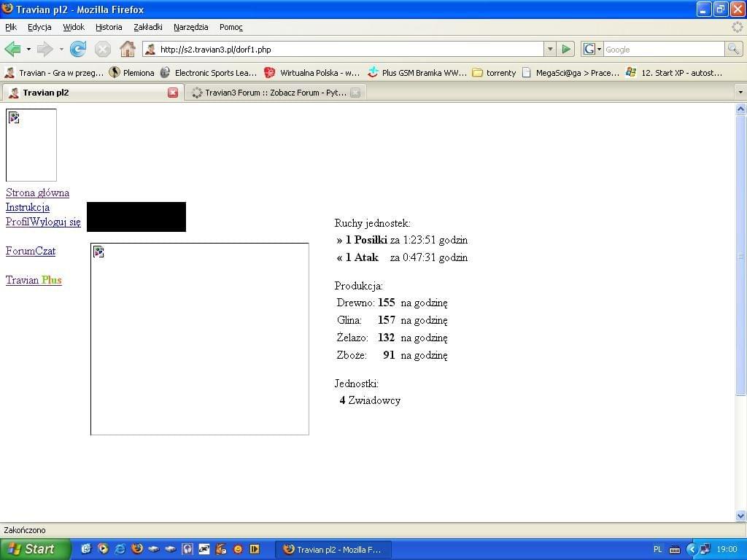Screen dimensions: 747x560
Task: Click the broken village map image placeholder
Action: point(200,339)
